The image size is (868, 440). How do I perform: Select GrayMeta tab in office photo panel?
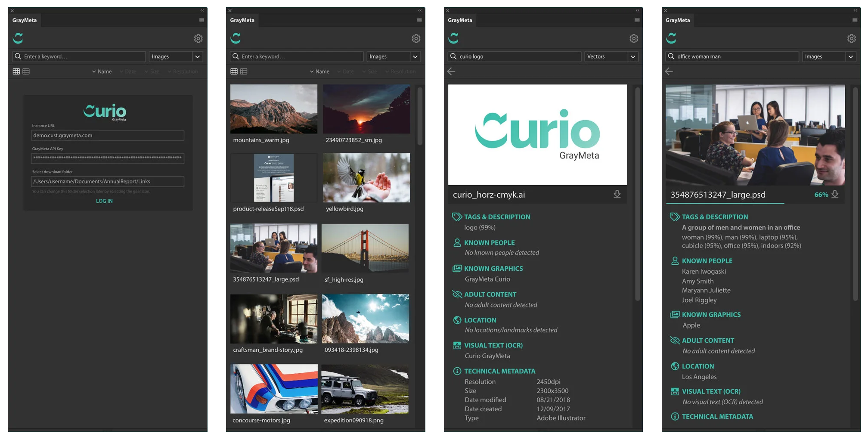[x=678, y=20]
